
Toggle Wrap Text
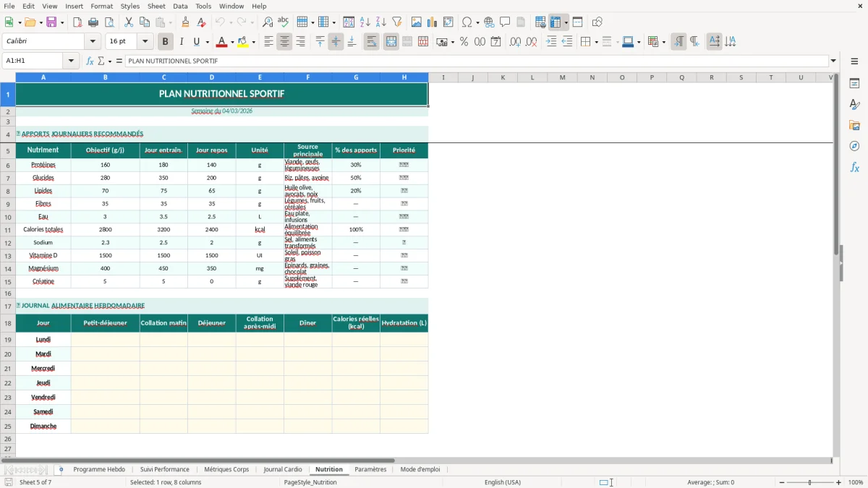tap(371, 42)
